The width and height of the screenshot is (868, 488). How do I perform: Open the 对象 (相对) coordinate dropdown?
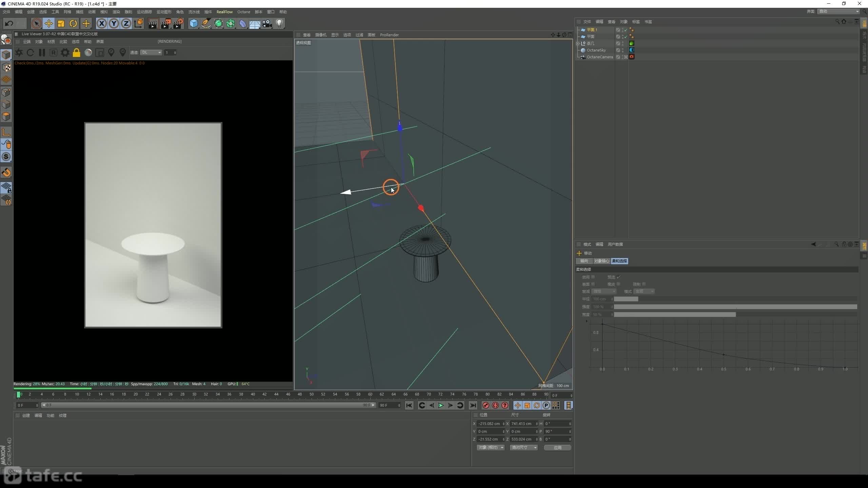(x=491, y=448)
